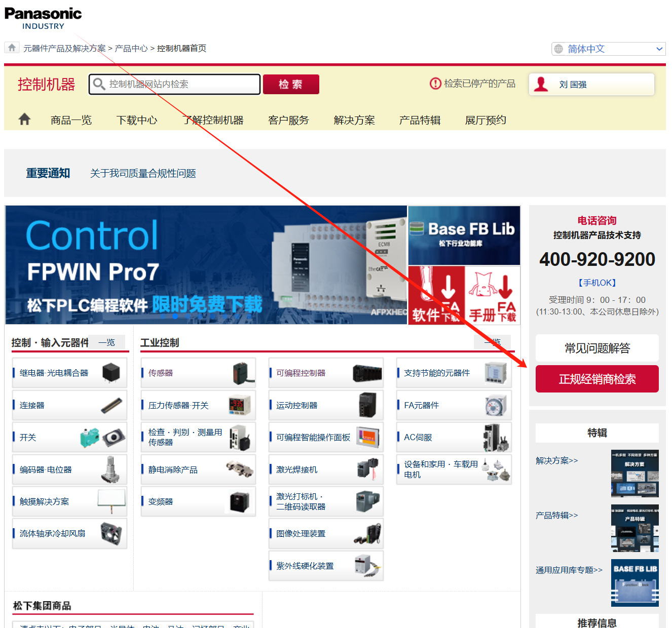The height and width of the screenshot is (628, 672).
Task: Click the red 检索 search button
Action: (291, 84)
